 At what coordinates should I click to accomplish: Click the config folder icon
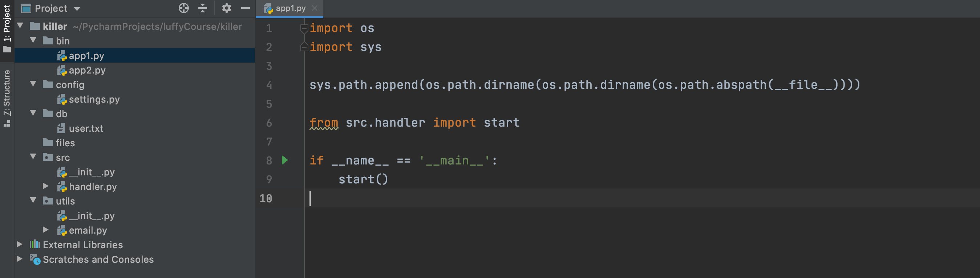point(48,84)
